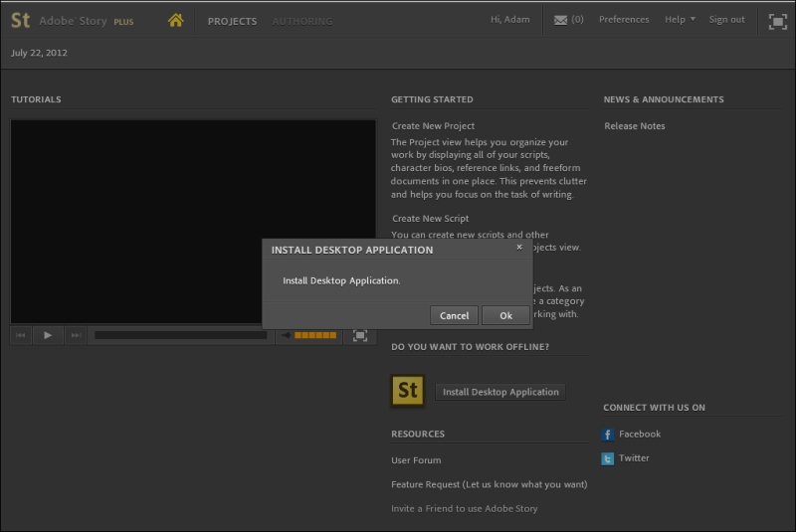
Task: Click the yellow St desktop app icon
Action: pos(408,391)
